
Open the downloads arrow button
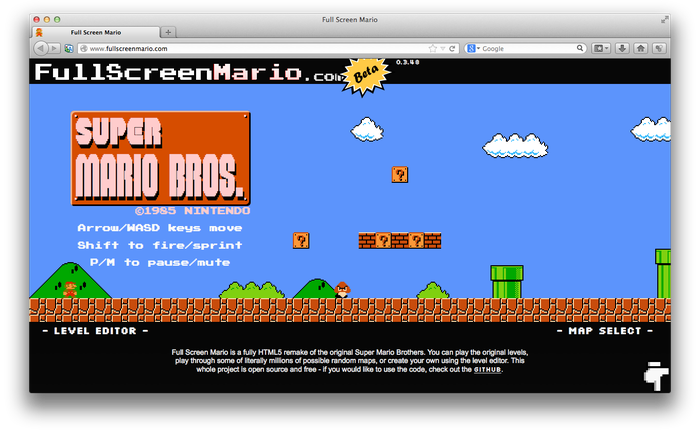(622, 48)
